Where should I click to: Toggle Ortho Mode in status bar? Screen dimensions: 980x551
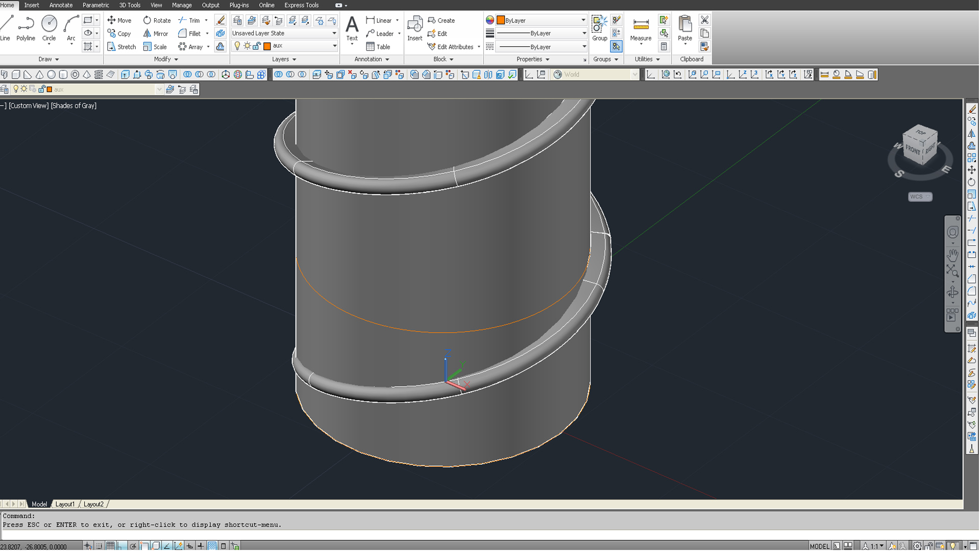[121, 546]
